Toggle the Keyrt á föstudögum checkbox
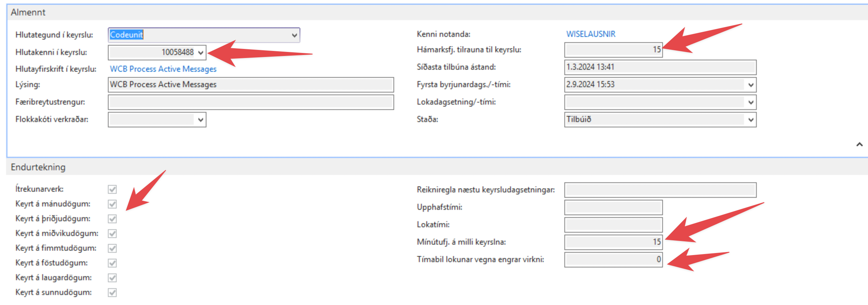Image resolution: width=868 pixels, height=305 pixels. pos(112,263)
